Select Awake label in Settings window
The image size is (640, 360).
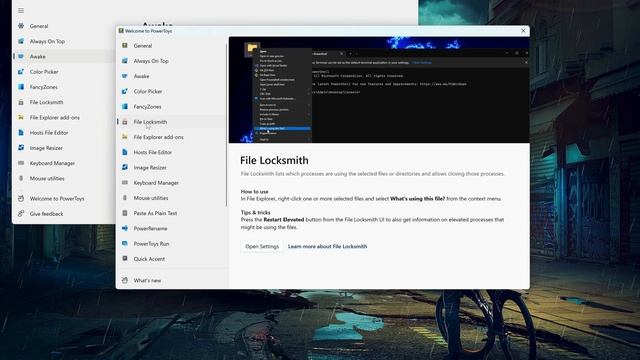coord(38,56)
